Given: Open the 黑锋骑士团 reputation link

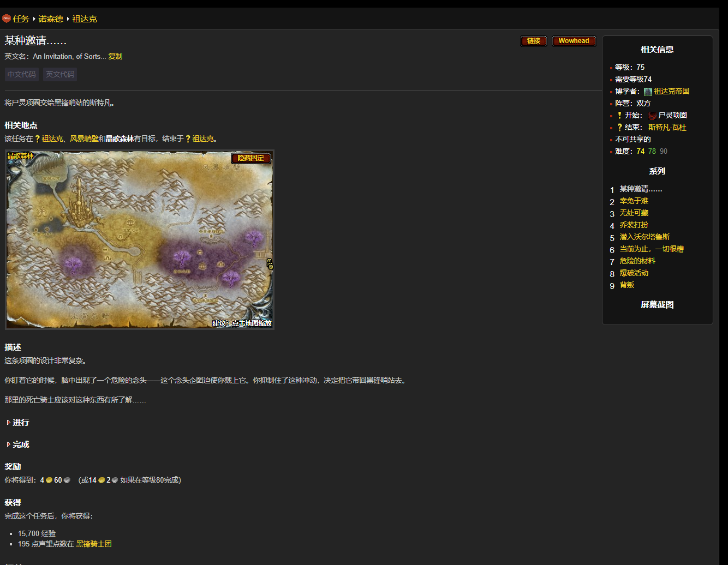Looking at the screenshot, I should coord(94,544).
